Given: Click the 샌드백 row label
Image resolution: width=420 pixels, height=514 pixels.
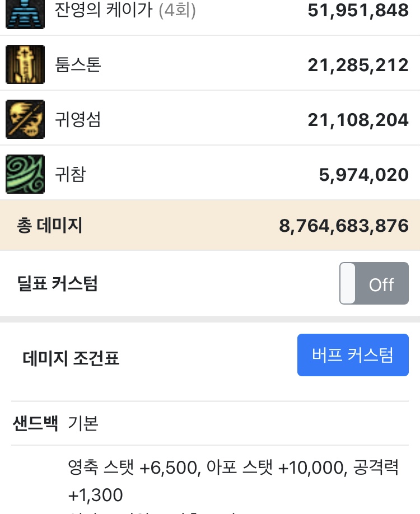Looking at the screenshot, I should point(35,423).
